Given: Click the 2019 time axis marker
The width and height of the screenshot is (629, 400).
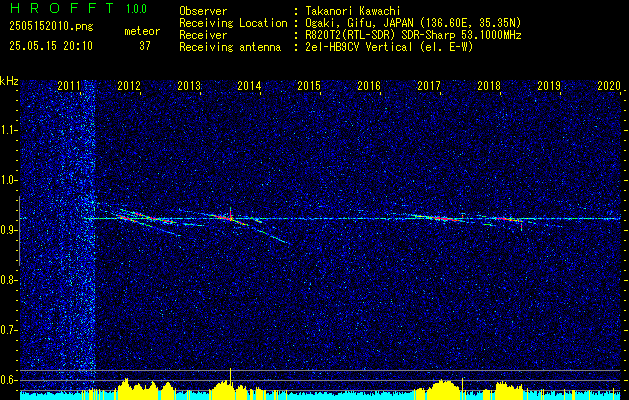Looking at the screenshot, I should pos(549,86).
